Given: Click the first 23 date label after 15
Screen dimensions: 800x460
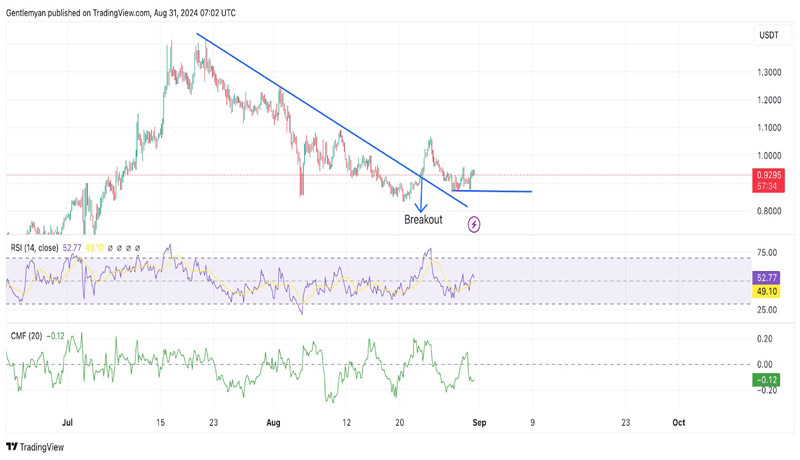Looking at the screenshot, I should click(213, 423).
